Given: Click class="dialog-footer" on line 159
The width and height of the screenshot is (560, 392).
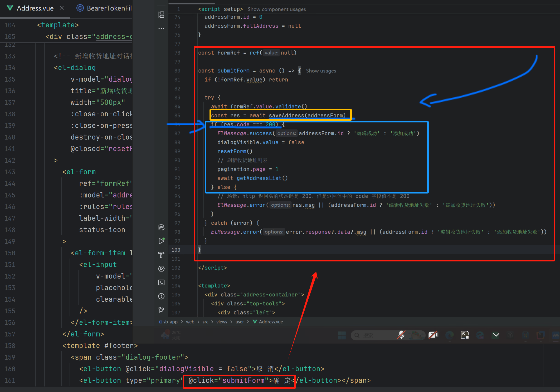Looking at the screenshot, I should pyautogui.click(x=140, y=357).
